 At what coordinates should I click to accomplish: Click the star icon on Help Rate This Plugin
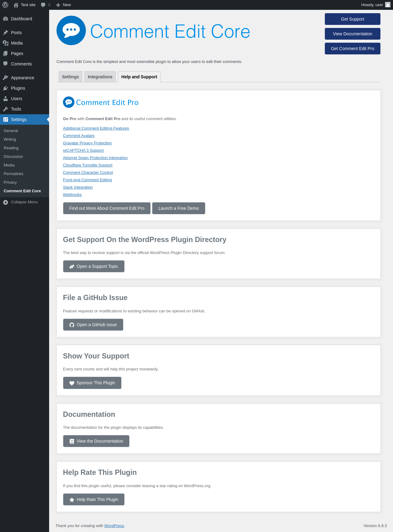point(72,500)
